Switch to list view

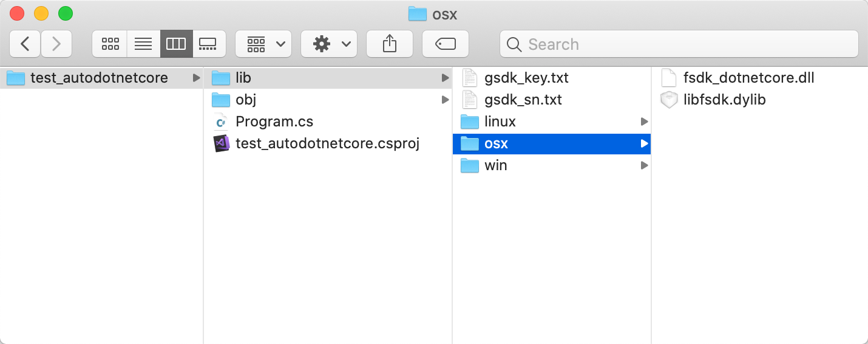(x=143, y=44)
